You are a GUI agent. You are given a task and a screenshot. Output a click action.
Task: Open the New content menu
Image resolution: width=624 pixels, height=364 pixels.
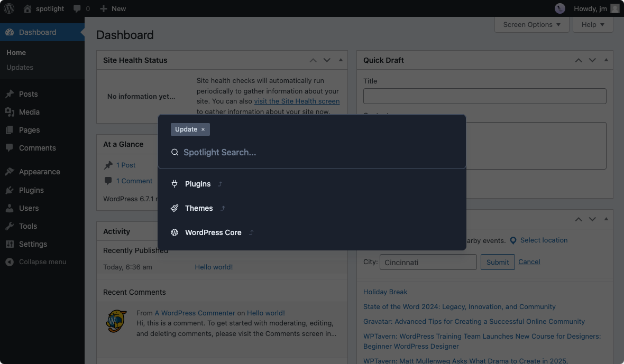click(x=113, y=8)
